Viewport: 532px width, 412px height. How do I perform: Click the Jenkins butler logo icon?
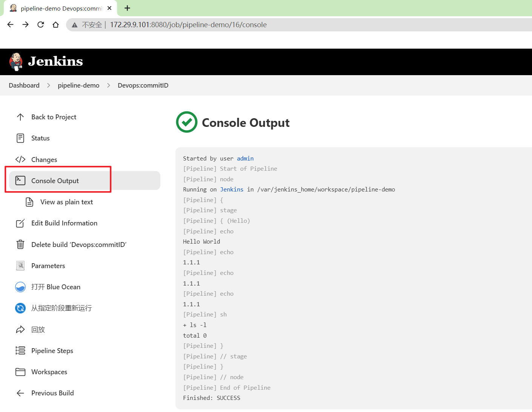(x=16, y=62)
